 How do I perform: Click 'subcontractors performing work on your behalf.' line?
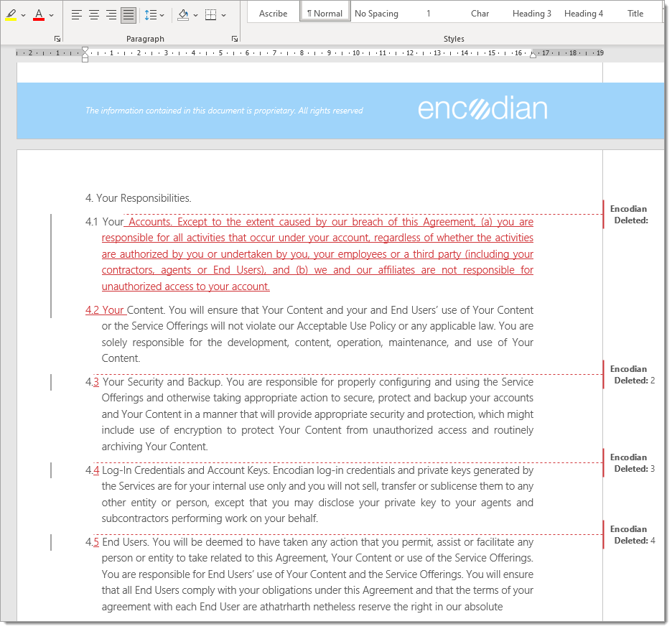tap(210, 518)
